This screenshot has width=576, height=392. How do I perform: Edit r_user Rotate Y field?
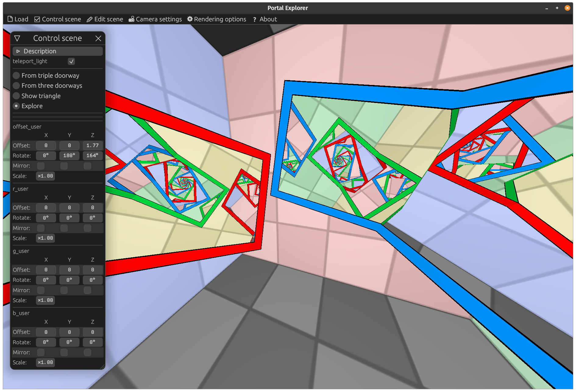point(69,218)
